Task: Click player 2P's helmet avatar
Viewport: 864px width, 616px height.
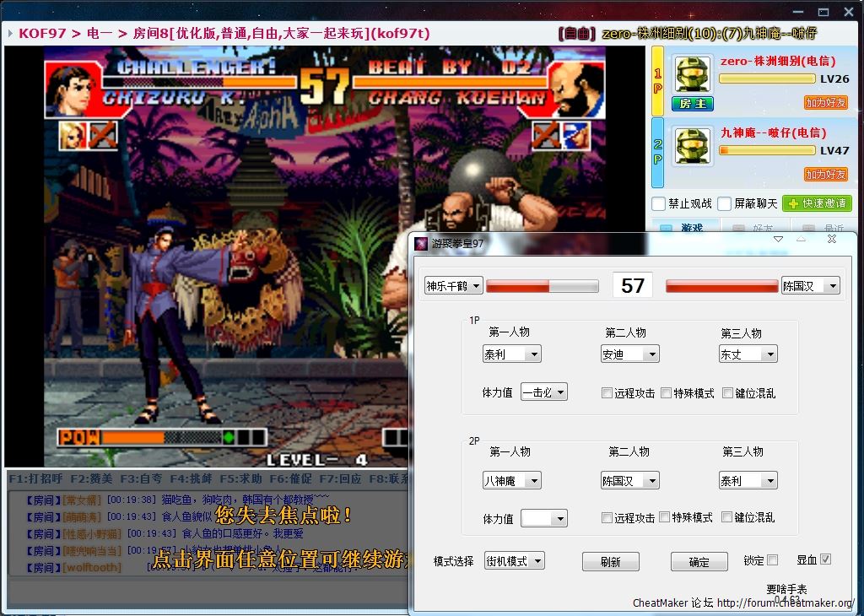Action: [693, 145]
